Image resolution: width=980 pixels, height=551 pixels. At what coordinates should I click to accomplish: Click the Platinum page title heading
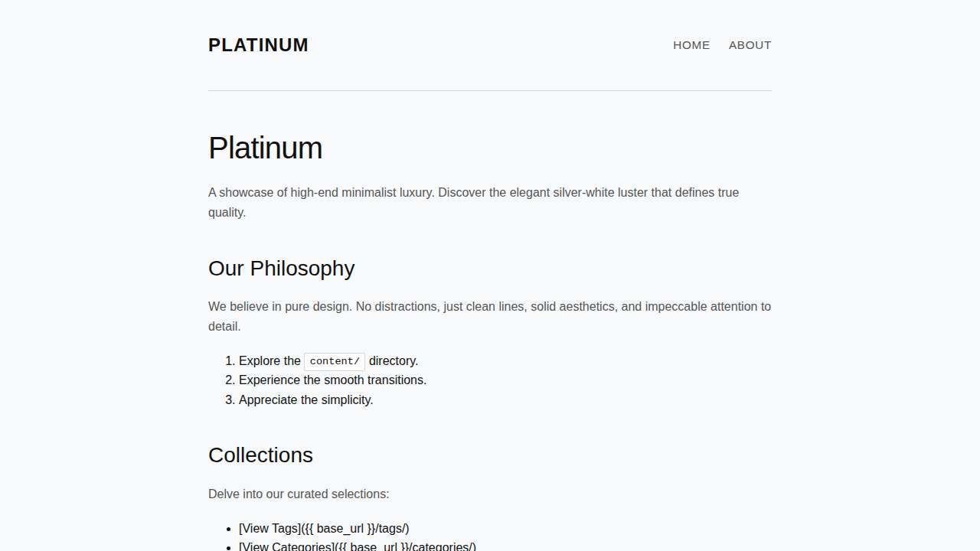point(265,148)
